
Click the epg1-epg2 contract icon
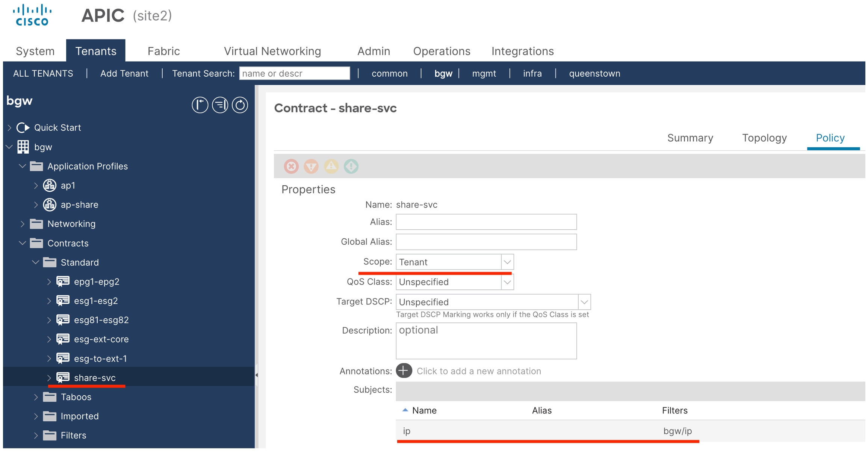[63, 281]
